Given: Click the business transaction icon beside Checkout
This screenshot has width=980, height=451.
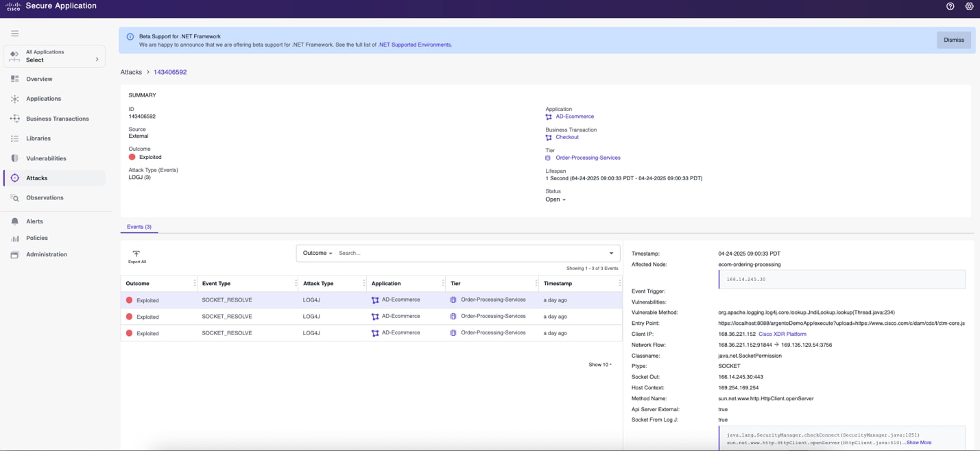Looking at the screenshot, I should [x=549, y=137].
